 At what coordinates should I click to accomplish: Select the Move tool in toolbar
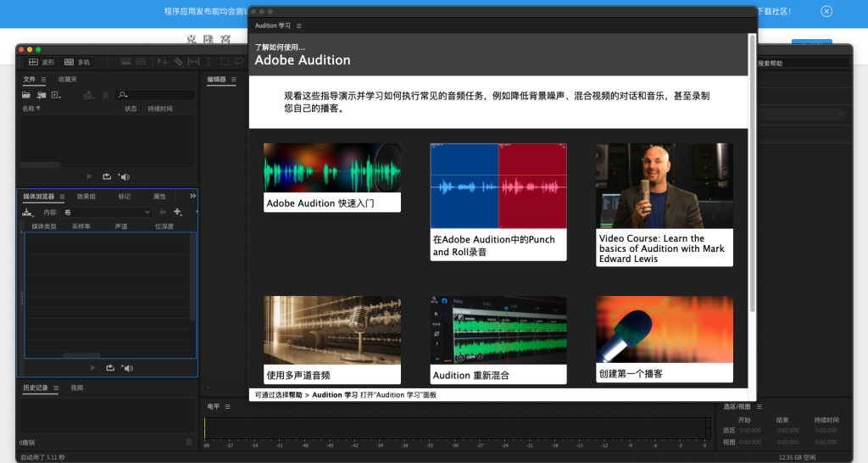tap(162, 62)
